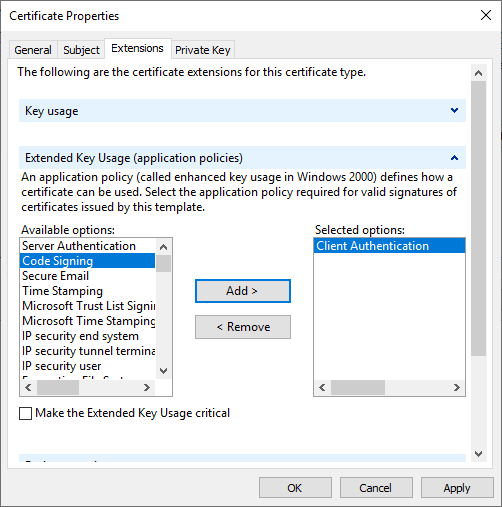Viewport: 502px width, 507px height.
Task: Click the Apply button
Action: coord(457,488)
